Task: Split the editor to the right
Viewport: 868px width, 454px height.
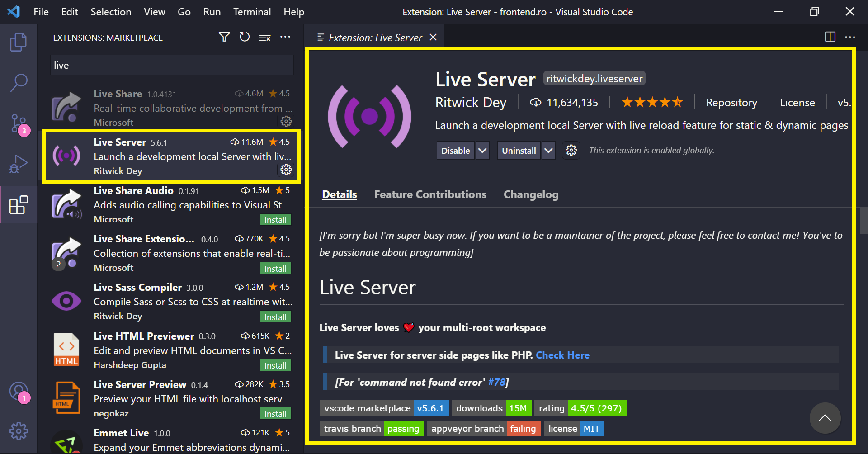Action: (830, 37)
